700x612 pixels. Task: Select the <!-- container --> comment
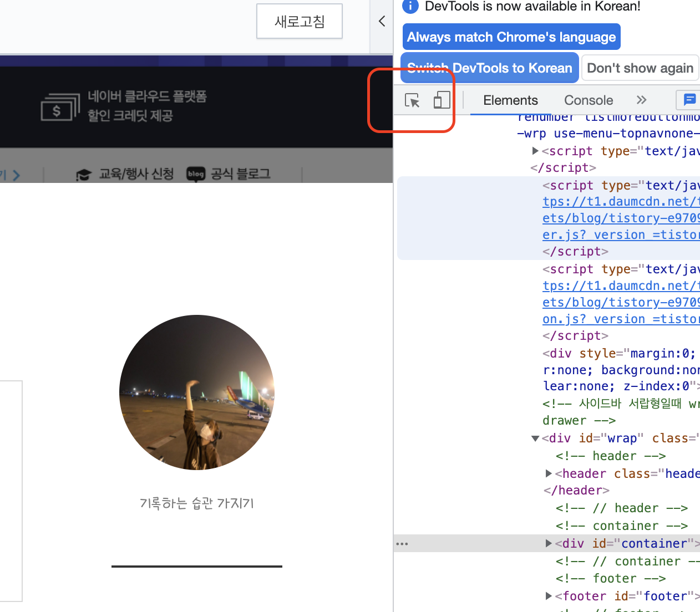pos(622,526)
